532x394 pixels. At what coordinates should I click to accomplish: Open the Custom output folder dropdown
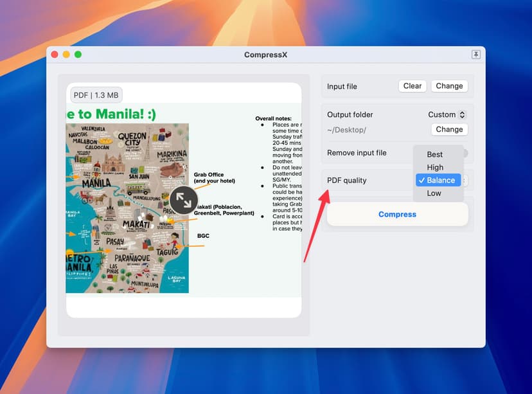(x=447, y=114)
